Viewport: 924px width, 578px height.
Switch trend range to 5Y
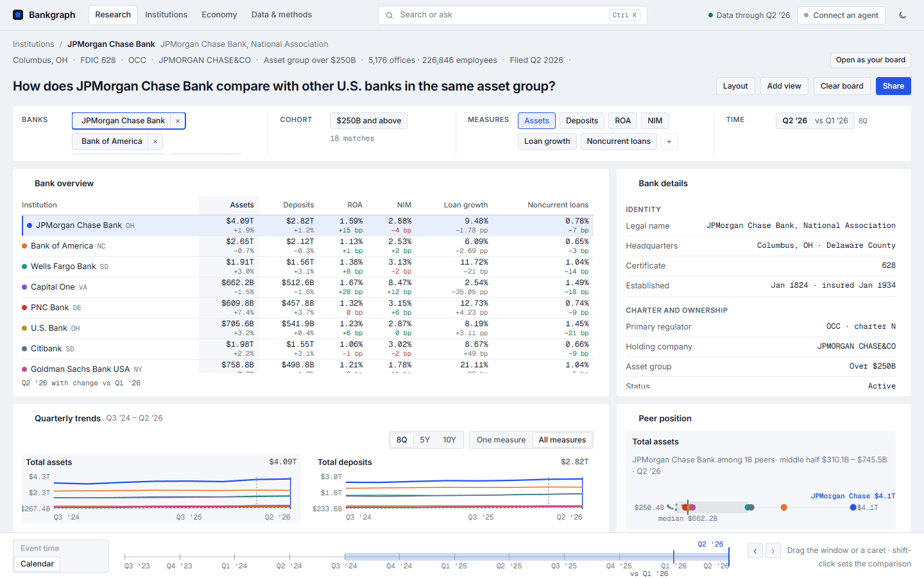[425, 440]
